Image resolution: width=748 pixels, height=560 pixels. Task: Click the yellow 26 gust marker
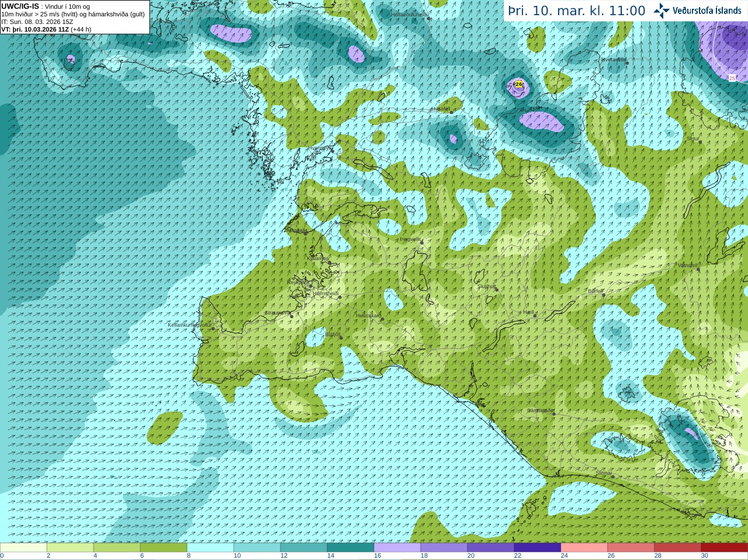(x=519, y=84)
